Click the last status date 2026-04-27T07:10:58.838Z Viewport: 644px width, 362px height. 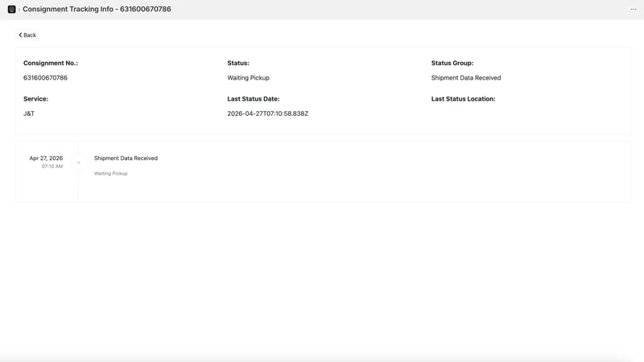pos(268,113)
